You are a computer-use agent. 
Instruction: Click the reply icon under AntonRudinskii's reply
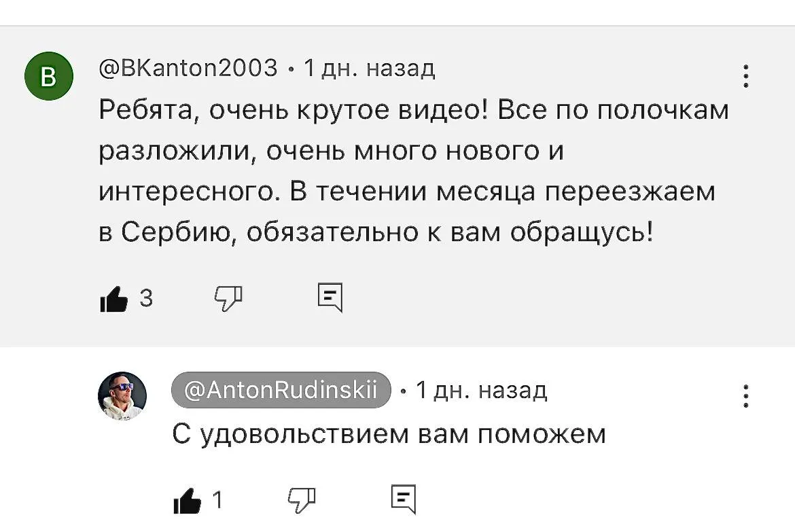pos(404,500)
